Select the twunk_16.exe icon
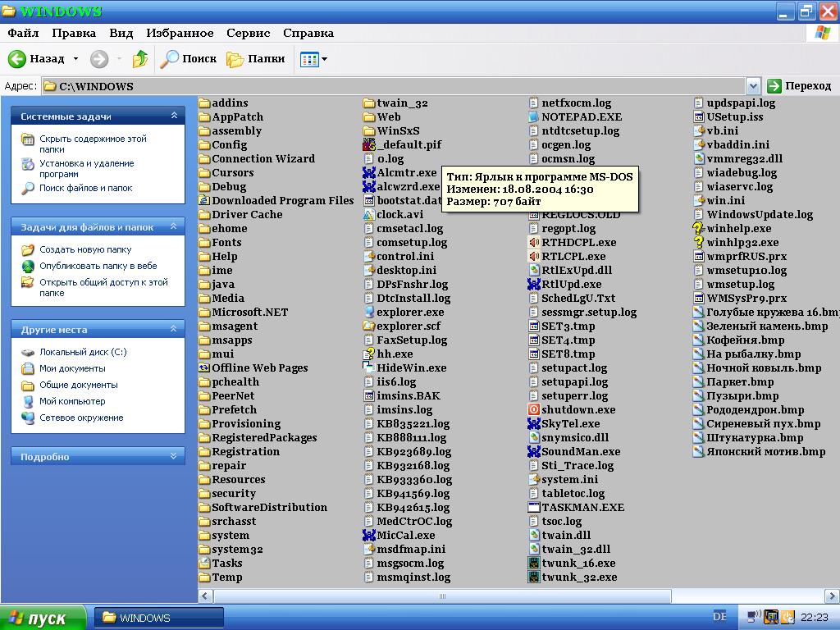Image resolution: width=840 pixels, height=630 pixels. (x=533, y=563)
